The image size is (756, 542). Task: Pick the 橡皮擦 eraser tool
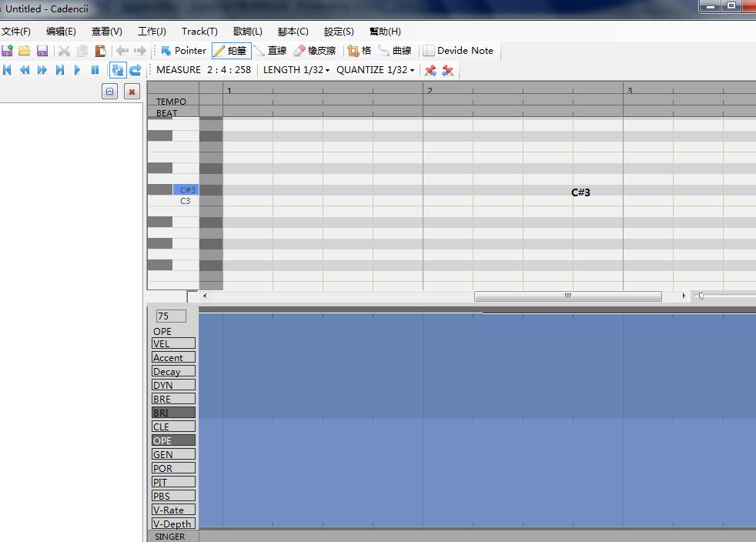pyautogui.click(x=314, y=51)
